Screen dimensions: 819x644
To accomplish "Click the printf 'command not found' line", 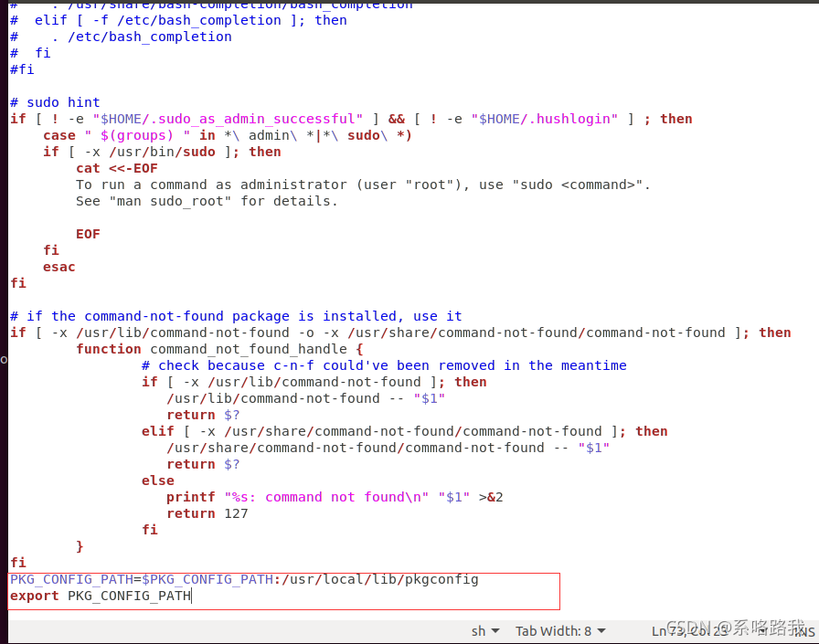I will [335, 497].
